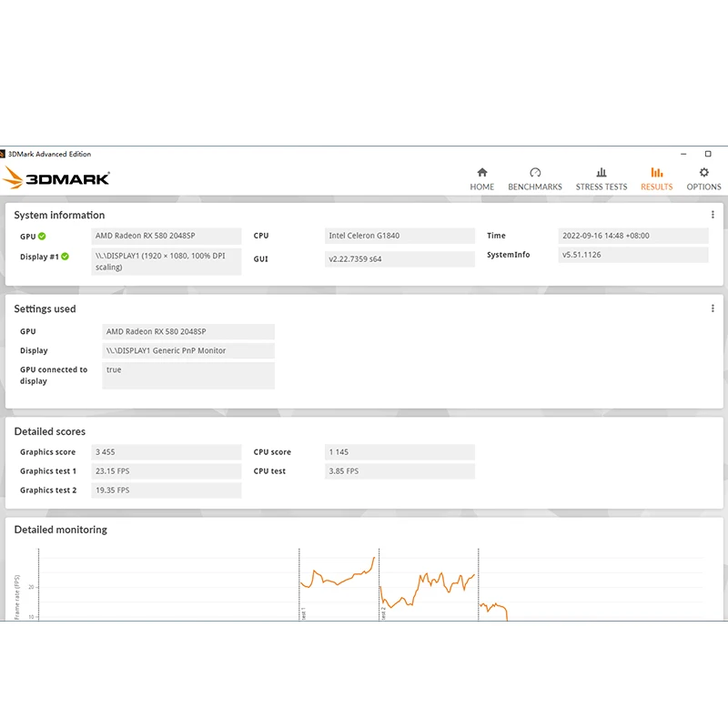
Task: Select the Graphics score value 3 455
Action: [167, 452]
